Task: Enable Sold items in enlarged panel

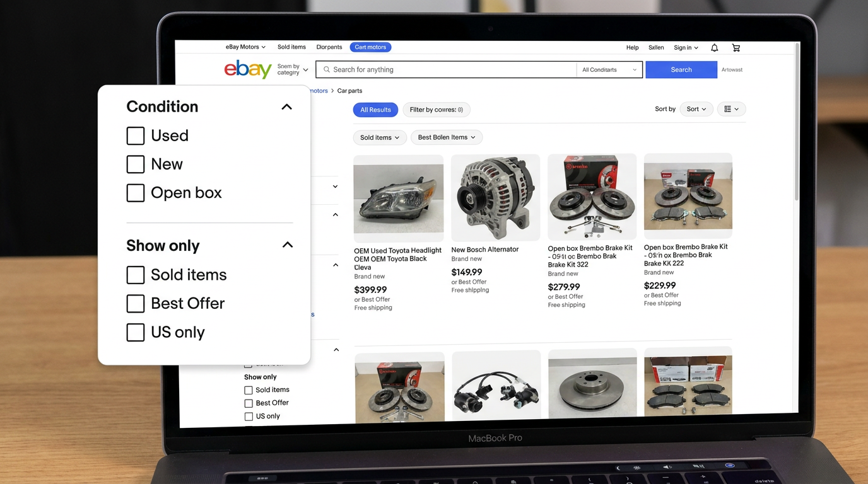Action: click(x=136, y=275)
